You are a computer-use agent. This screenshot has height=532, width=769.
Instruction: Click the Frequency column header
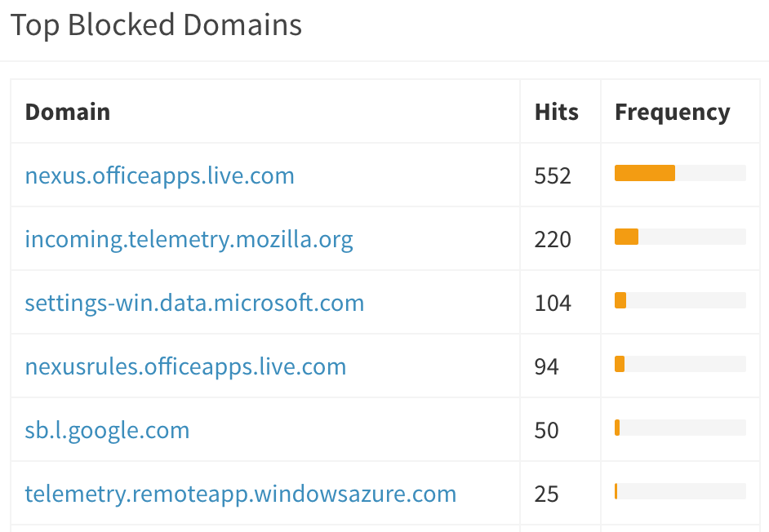click(x=672, y=112)
